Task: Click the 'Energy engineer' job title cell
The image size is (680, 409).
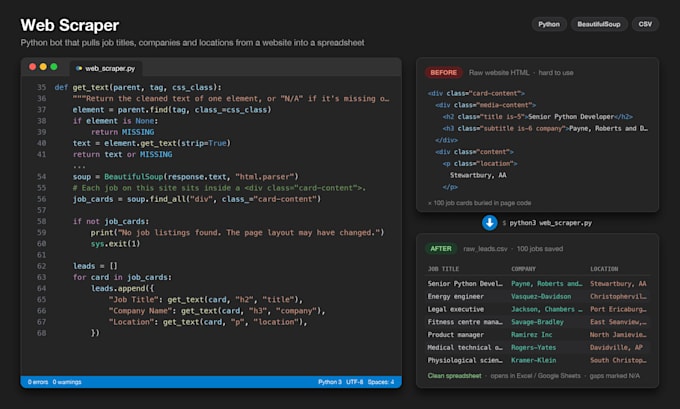Action: (455, 297)
